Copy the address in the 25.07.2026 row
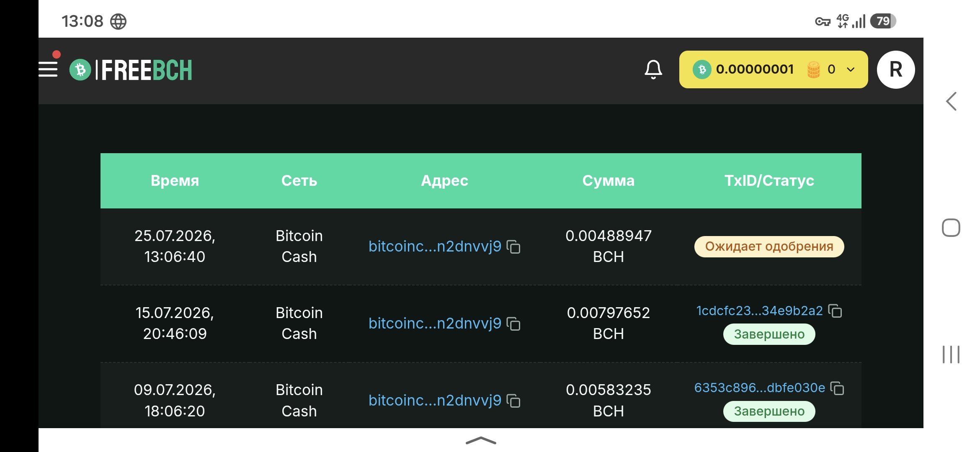The image size is (980, 452). tap(513, 247)
